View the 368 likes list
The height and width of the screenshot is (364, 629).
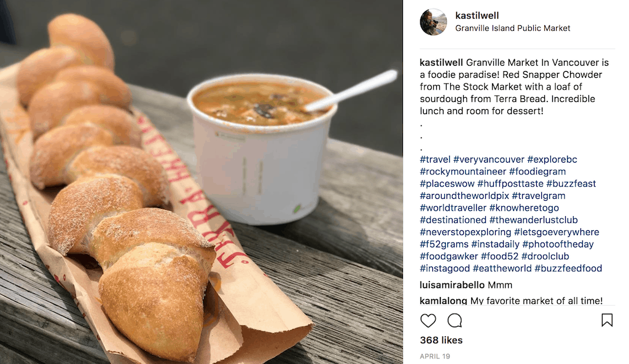coord(441,340)
